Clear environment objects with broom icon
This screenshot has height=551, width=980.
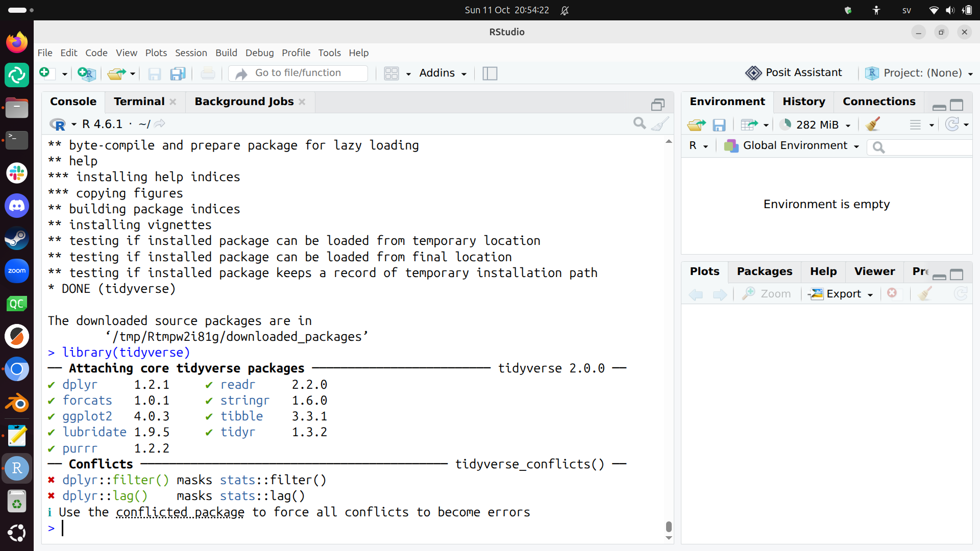873,124
